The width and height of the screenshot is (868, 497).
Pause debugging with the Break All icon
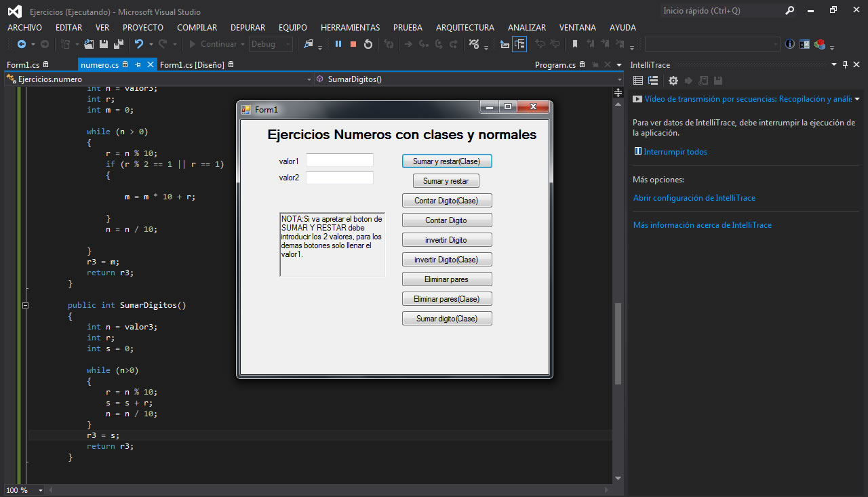[338, 44]
